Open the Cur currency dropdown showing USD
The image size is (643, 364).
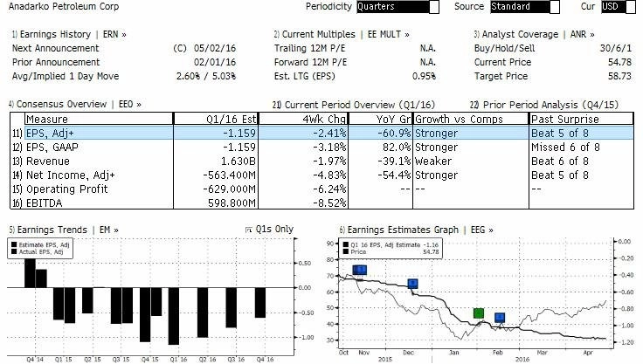(x=618, y=7)
